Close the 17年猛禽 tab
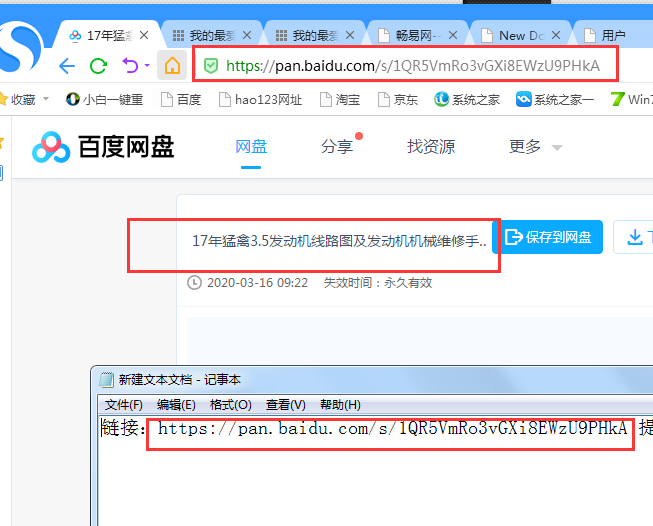 pyautogui.click(x=144, y=35)
